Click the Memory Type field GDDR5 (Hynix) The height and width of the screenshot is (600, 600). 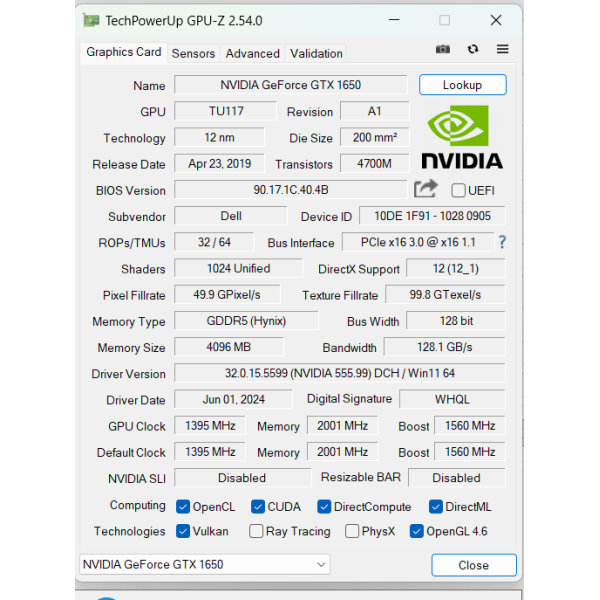coord(246,321)
